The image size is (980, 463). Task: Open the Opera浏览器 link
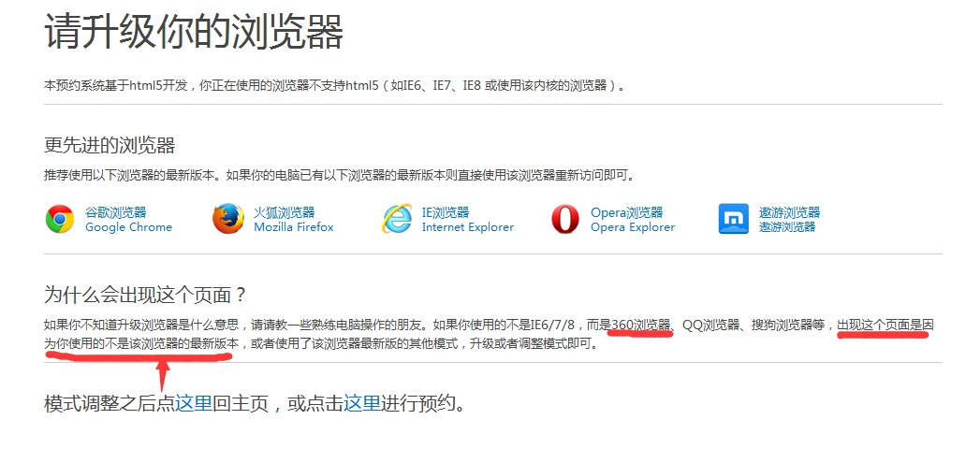click(x=626, y=212)
